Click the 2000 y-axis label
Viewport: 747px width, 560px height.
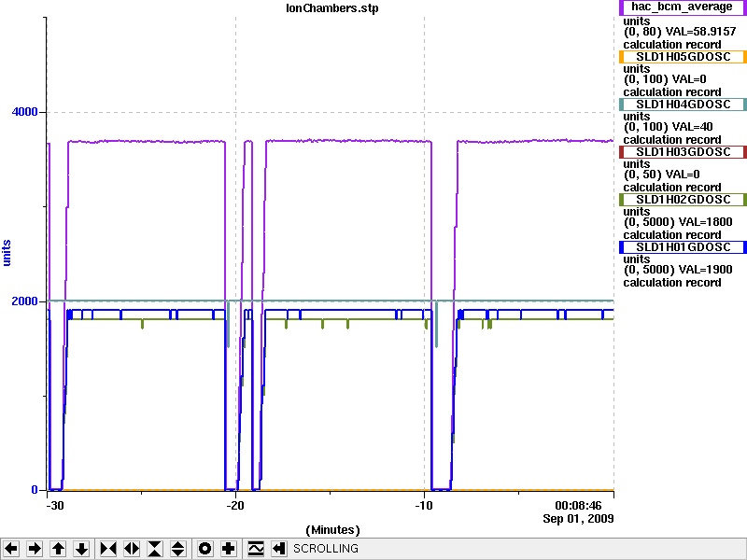(24, 301)
